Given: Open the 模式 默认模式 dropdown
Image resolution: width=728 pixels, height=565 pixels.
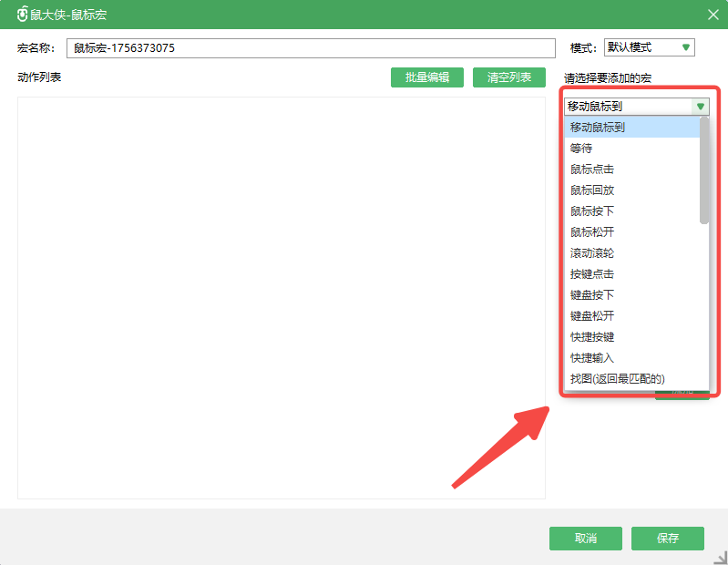Looking at the screenshot, I should coord(650,47).
